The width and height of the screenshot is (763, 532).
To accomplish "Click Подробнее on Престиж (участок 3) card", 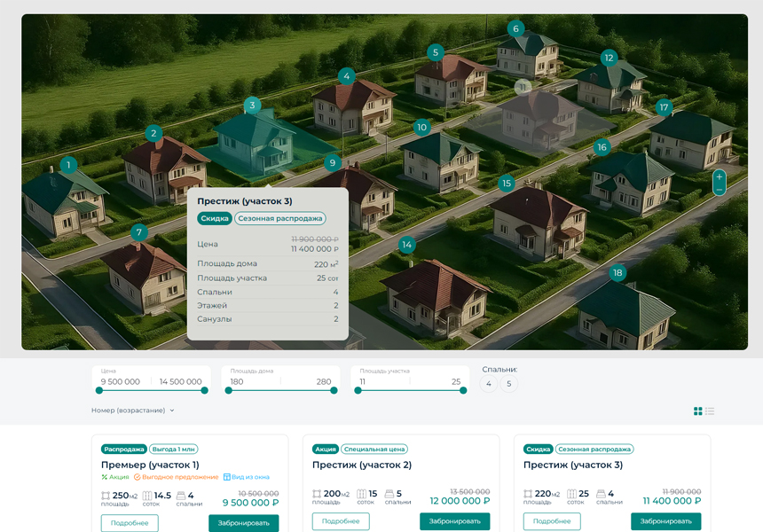I will pos(552,521).
